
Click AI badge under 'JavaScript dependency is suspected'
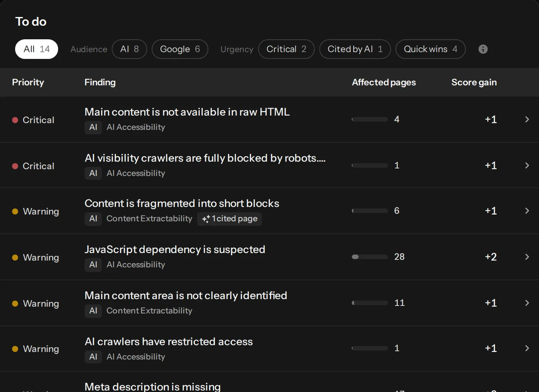93,265
